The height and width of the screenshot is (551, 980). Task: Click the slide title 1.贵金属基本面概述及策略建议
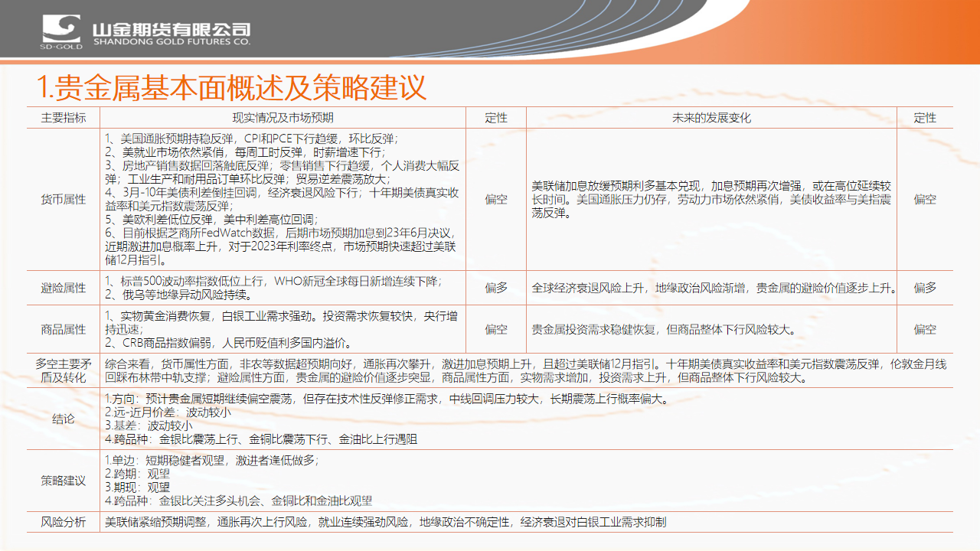pos(232,87)
